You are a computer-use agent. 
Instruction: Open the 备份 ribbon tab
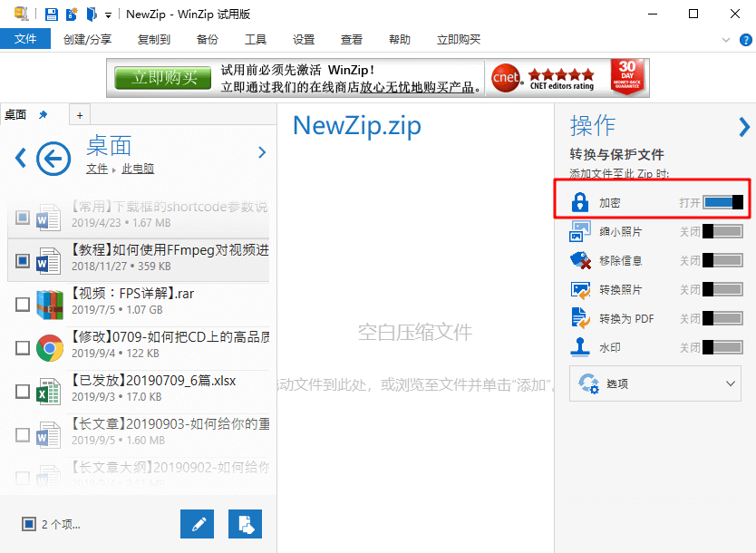[208, 39]
